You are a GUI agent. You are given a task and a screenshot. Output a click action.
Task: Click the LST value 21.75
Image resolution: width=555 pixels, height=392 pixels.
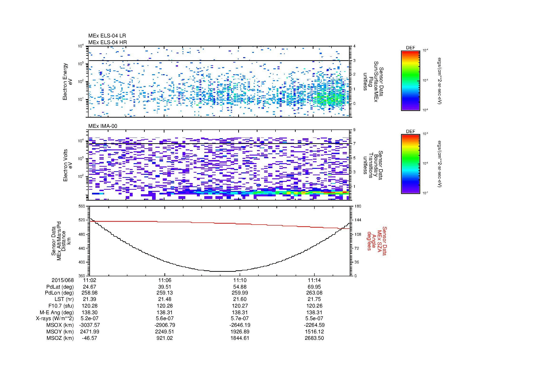(314, 299)
